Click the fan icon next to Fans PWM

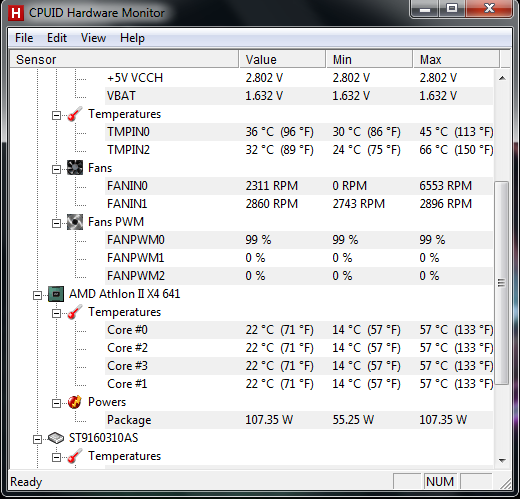point(75,222)
